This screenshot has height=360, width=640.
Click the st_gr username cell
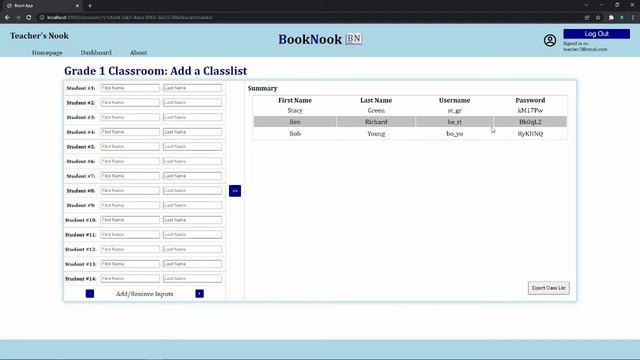455,111
